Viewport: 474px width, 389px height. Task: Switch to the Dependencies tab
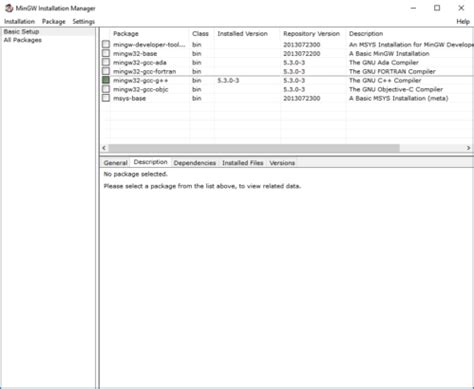pos(195,163)
